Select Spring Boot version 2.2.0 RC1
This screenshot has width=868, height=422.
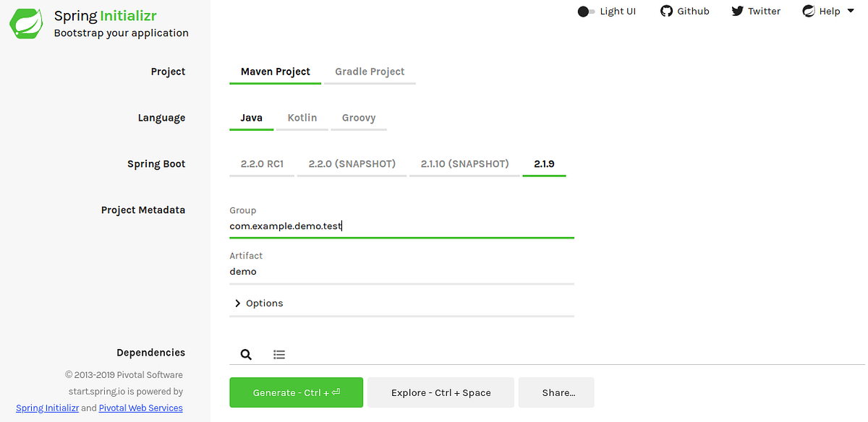coord(261,163)
